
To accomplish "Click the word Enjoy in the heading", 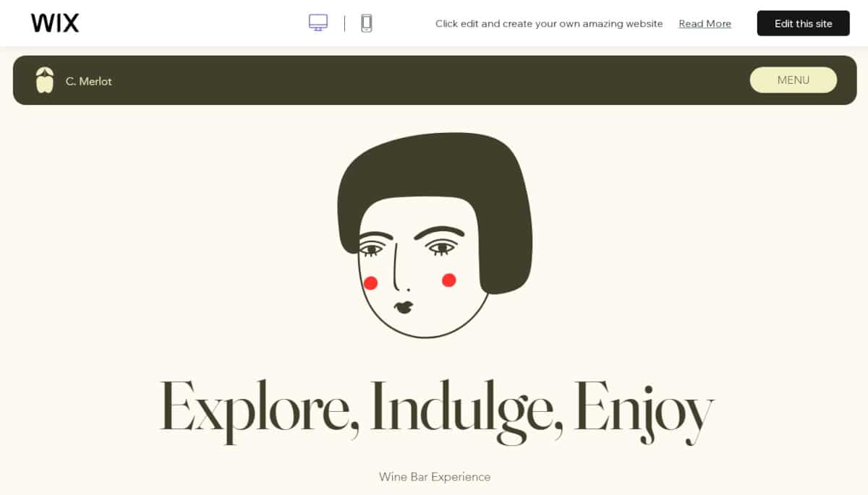I will [x=644, y=409].
